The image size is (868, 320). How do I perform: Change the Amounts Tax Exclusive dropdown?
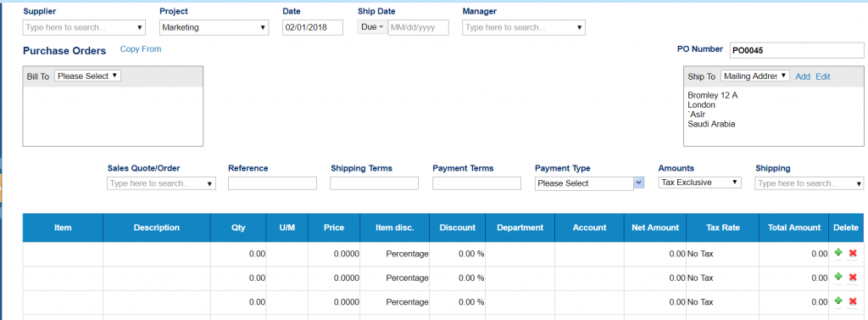click(x=699, y=182)
